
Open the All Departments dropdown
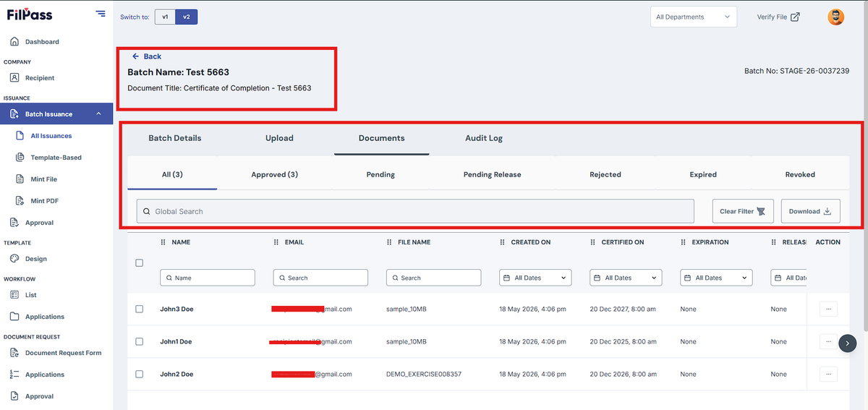[694, 17]
